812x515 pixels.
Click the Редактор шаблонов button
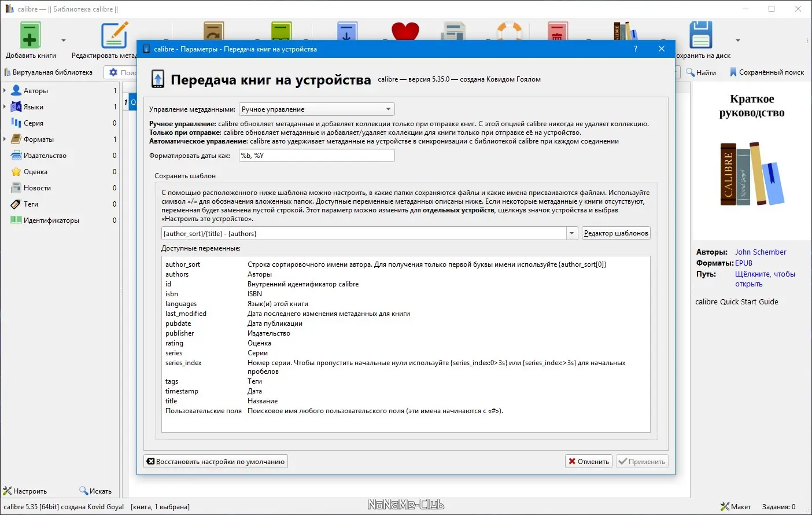click(x=616, y=233)
